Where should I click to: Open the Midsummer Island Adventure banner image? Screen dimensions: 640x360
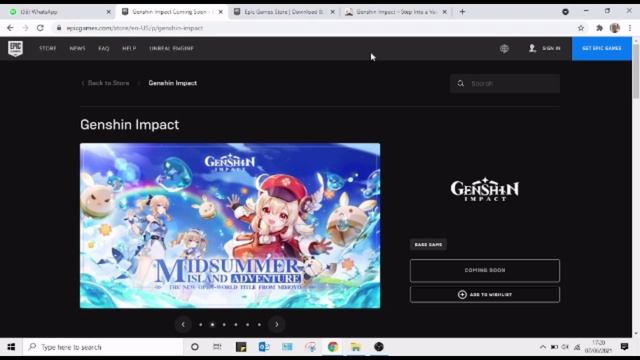click(230, 225)
